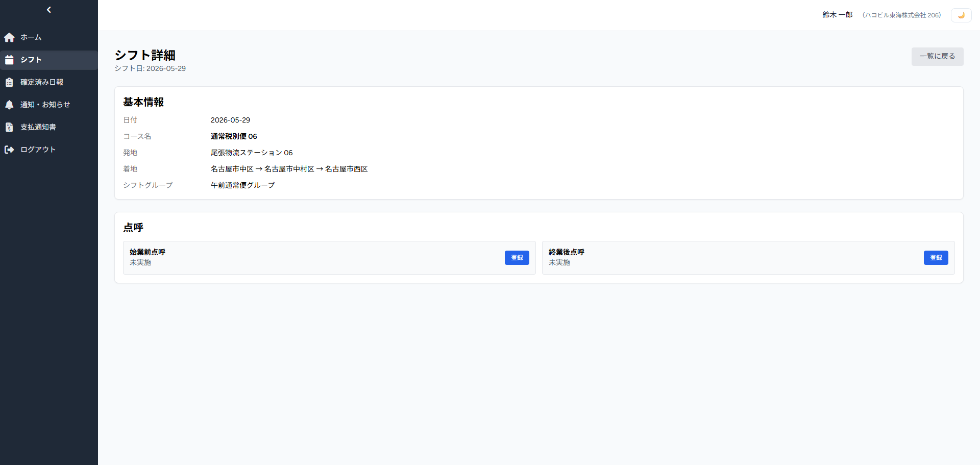
Task: Open the ホーム menu item
Action: click(49, 37)
